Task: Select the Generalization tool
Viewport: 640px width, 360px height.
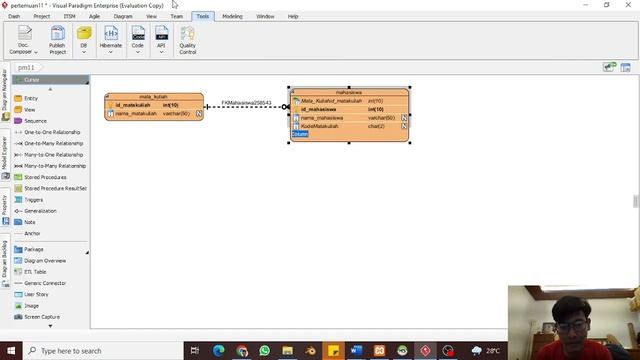Action: click(40, 211)
